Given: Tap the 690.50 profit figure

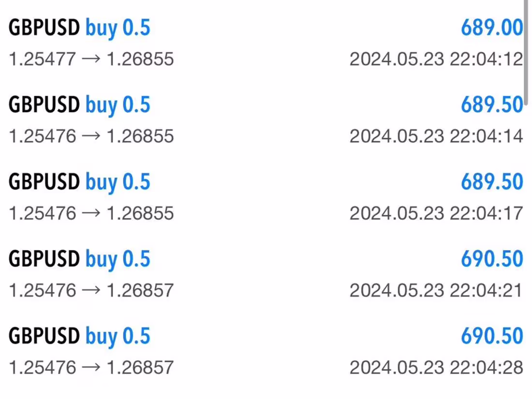Looking at the screenshot, I should [492, 258].
